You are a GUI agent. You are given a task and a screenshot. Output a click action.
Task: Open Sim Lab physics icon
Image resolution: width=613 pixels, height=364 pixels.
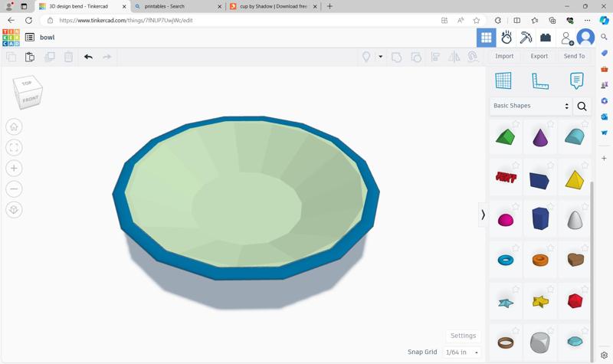pos(506,38)
